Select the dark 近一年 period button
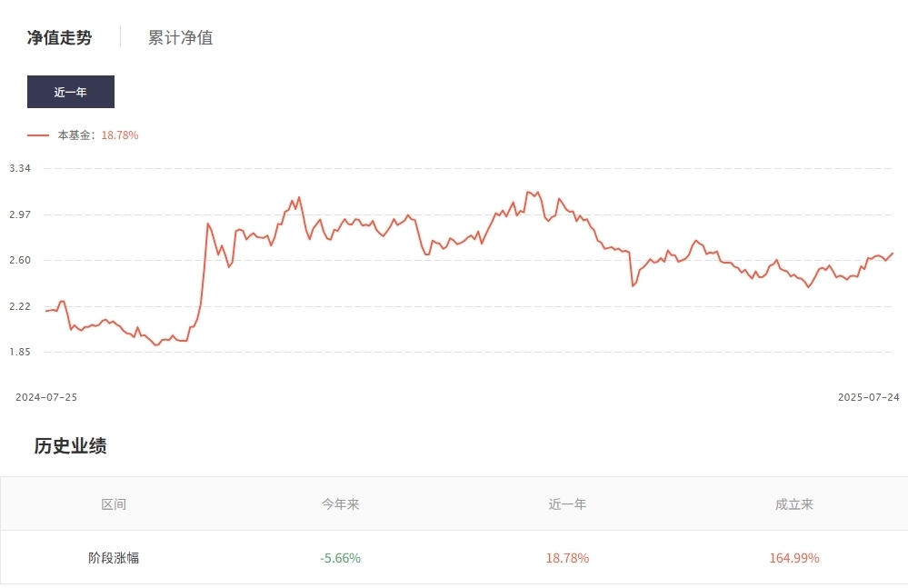The width and height of the screenshot is (908, 588). (71, 93)
